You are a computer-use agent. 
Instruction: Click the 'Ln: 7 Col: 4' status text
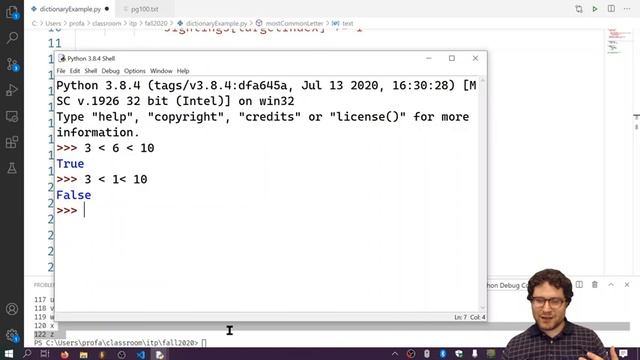click(470, 317)
